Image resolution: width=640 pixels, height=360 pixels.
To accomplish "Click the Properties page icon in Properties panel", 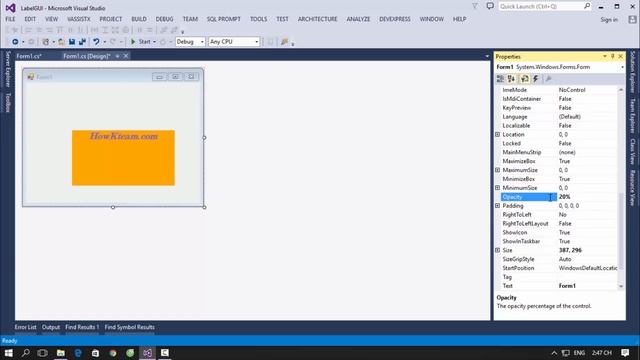I will click(x=524, y=79).
